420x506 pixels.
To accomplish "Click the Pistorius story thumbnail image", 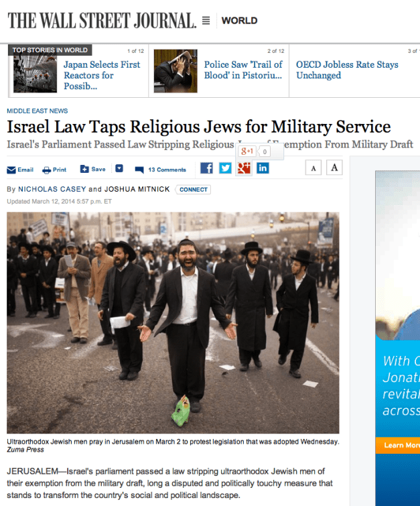I will point(176,71).
